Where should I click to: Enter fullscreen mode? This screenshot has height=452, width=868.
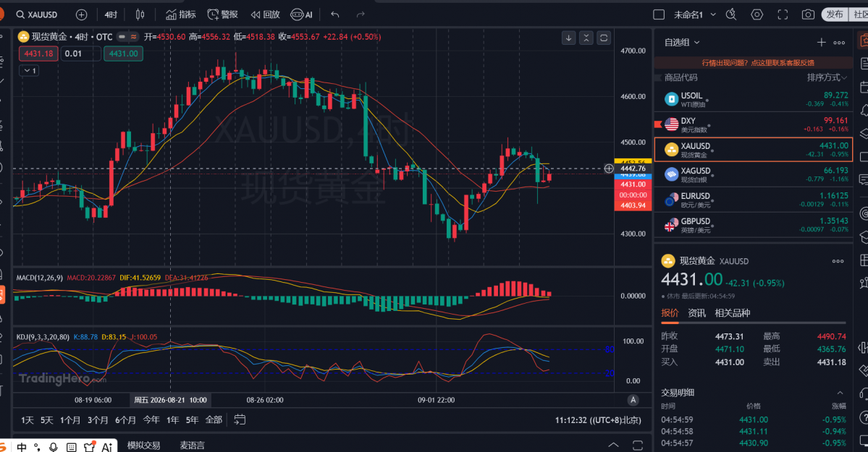point(783,14)
